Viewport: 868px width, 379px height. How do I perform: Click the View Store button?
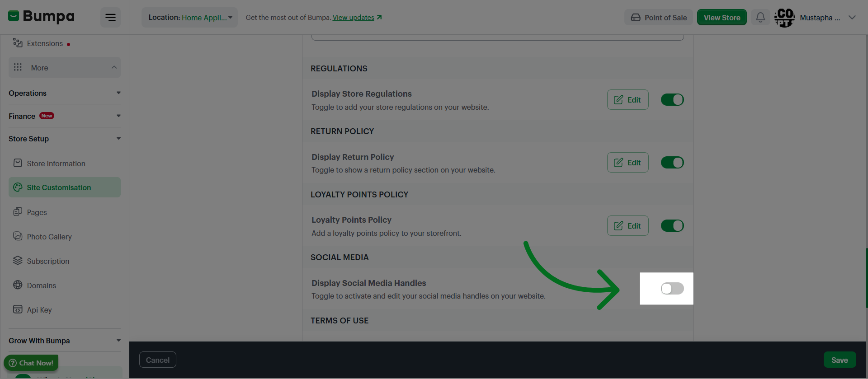(722, 18)
